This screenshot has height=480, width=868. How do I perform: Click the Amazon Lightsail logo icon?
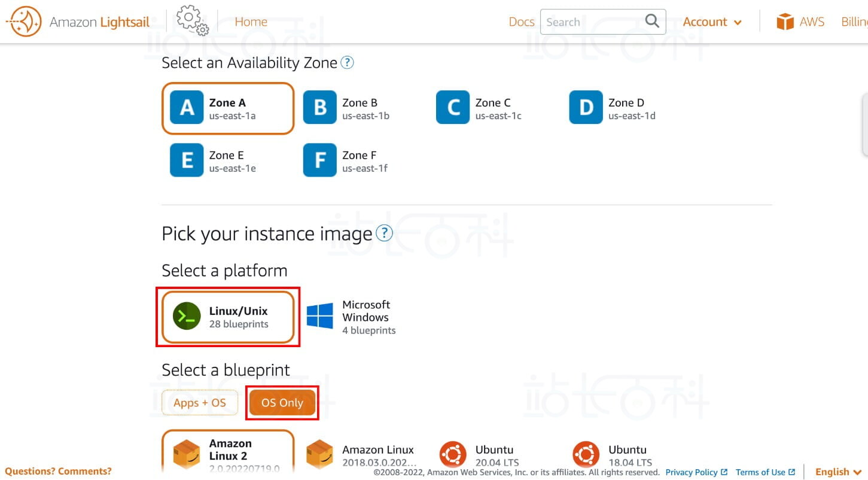(23, 22)
